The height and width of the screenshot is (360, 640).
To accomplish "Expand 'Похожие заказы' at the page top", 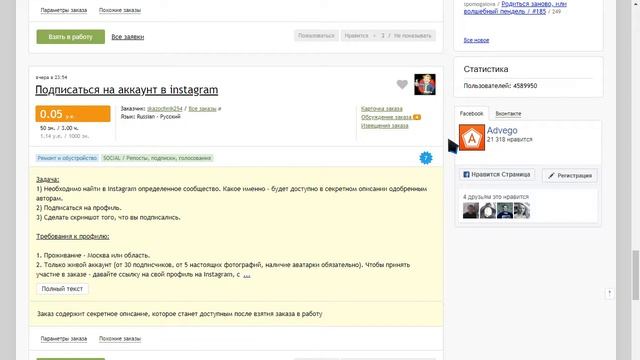I will coord(120,10).
